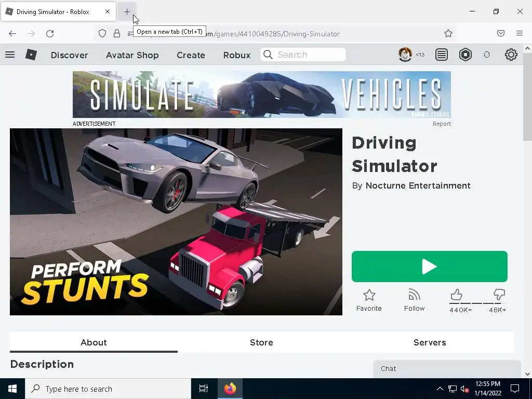Click the Windows taskbar search box
The height and width of the screenshot is (399, 532).
click(108, 389)
